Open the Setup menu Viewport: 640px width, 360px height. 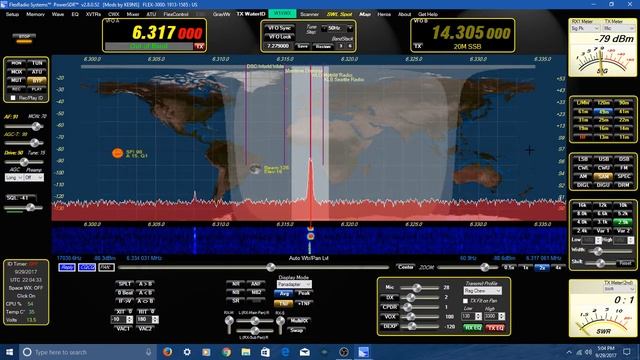(12, 14)
